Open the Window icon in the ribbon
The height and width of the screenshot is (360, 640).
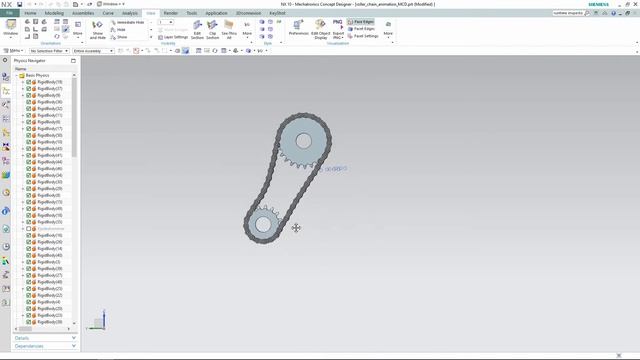tap(10, 29)
